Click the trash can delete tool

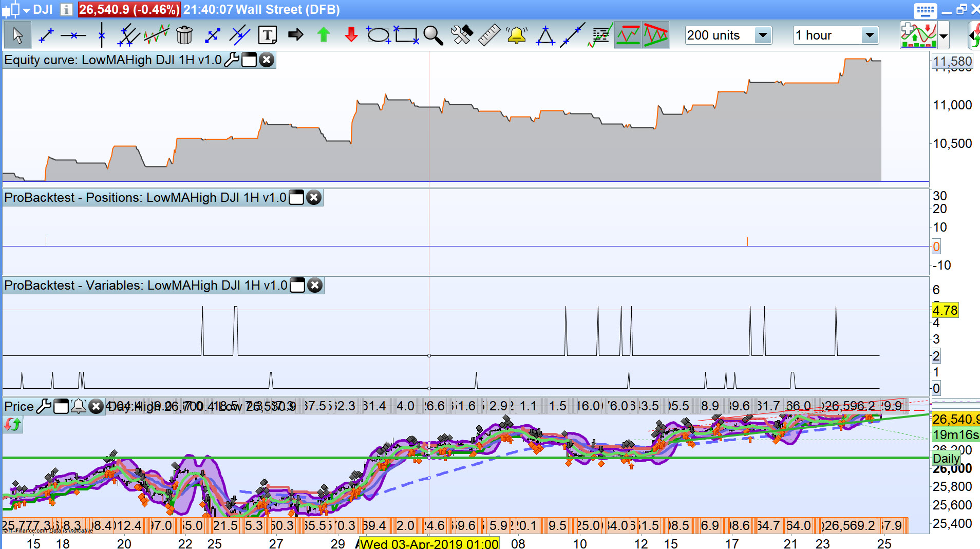184,35
